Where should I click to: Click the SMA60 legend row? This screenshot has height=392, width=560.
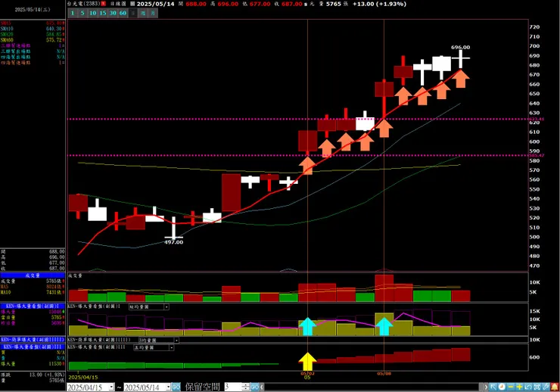pyautogui.click(x=33, y=40)
